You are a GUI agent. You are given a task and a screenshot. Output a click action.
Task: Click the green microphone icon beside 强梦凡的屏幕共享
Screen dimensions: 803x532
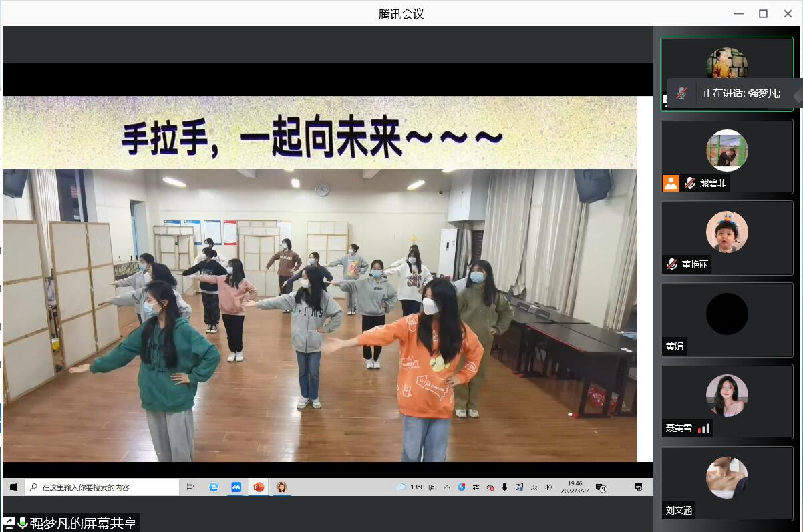(x=23, y=523)
